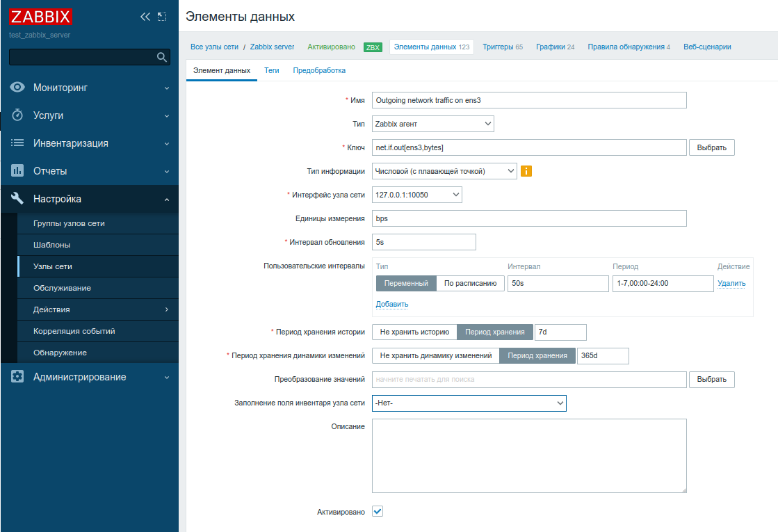Click the Zabbix logo
Image resolution: width=778 pixels, height=532 pixels.
40,17
